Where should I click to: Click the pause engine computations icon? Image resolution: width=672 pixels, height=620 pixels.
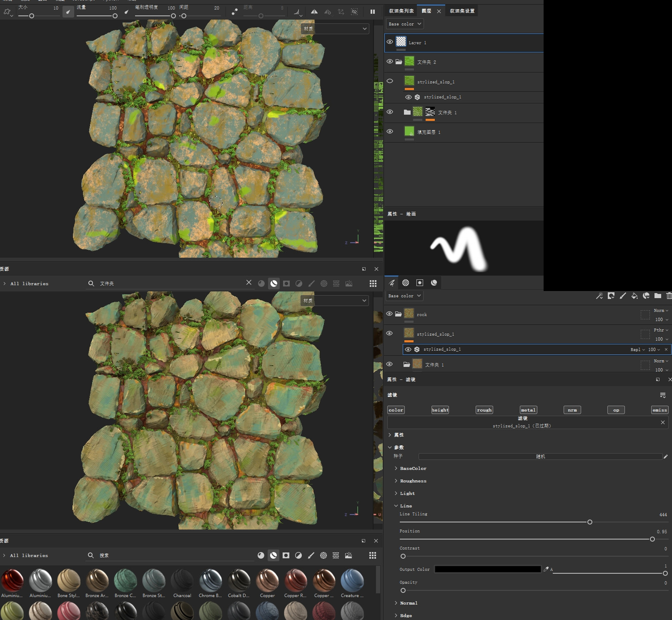pyautogui.click(x=372, y=12)
